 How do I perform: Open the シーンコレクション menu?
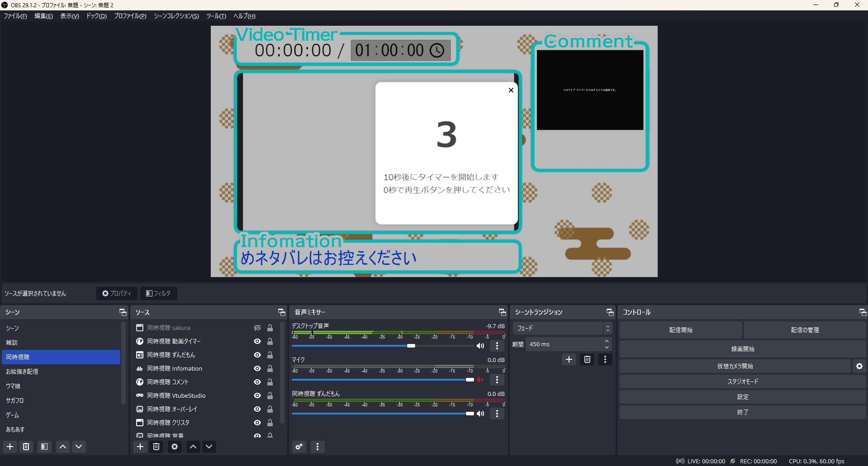click(x=176, y=16)
